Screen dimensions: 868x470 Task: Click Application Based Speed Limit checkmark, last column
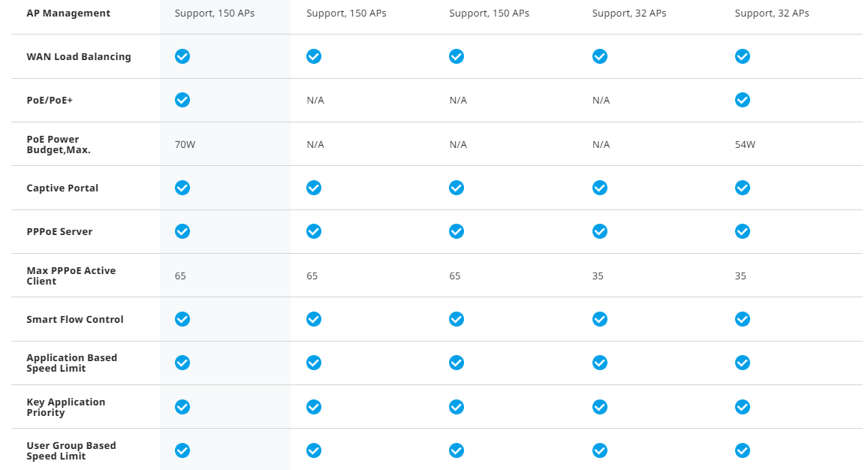pos(743,363)
